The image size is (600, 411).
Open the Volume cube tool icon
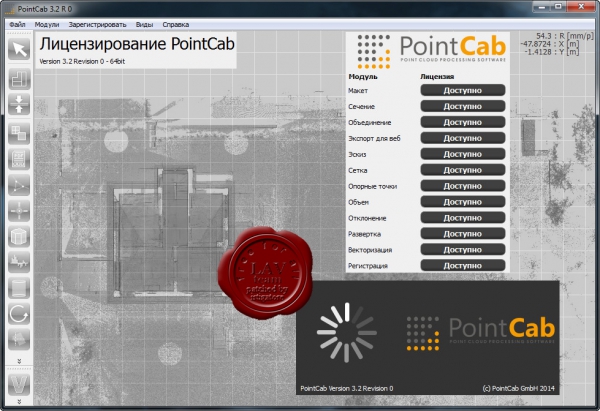pyautogui.click(x=19, y=236)
